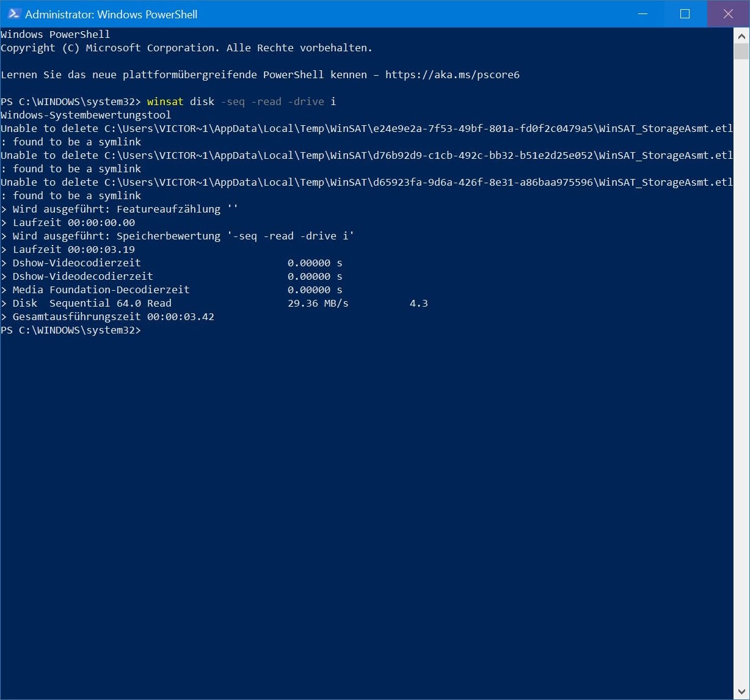
Task: Click the 'Featureaufzählung' output line
Action: (120, 209)
